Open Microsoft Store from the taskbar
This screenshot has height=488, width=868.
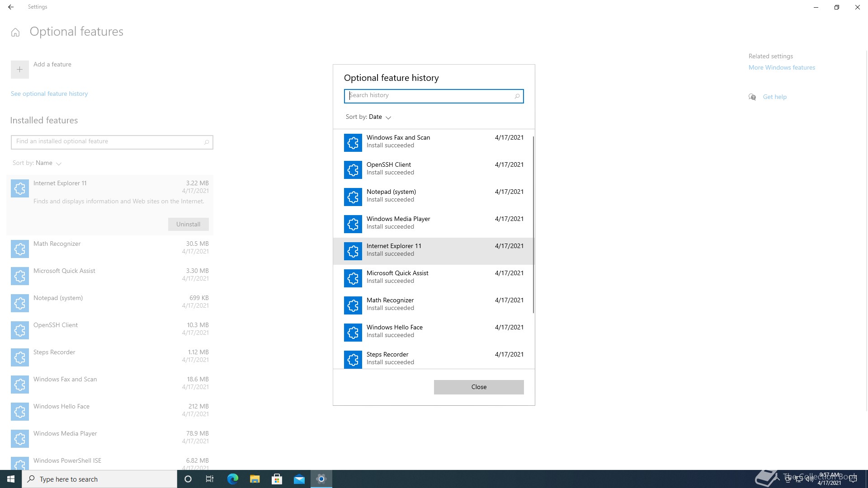tap(277, 479)
